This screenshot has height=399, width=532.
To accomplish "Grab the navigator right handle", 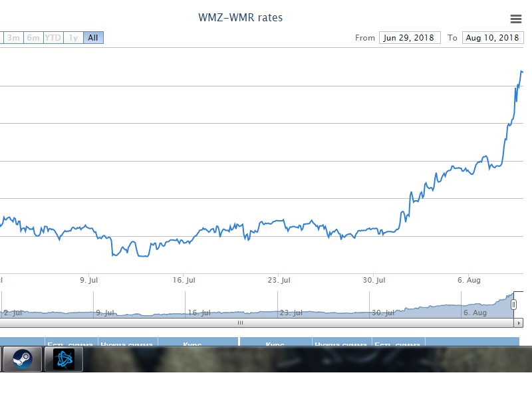I will (x=513, y=305).
